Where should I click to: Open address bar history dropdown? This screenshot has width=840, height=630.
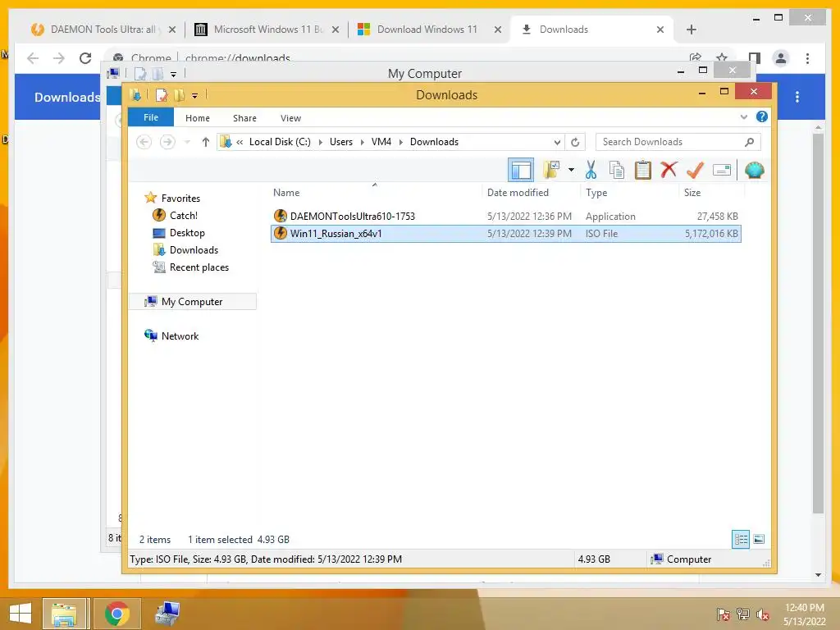(557, 142)
